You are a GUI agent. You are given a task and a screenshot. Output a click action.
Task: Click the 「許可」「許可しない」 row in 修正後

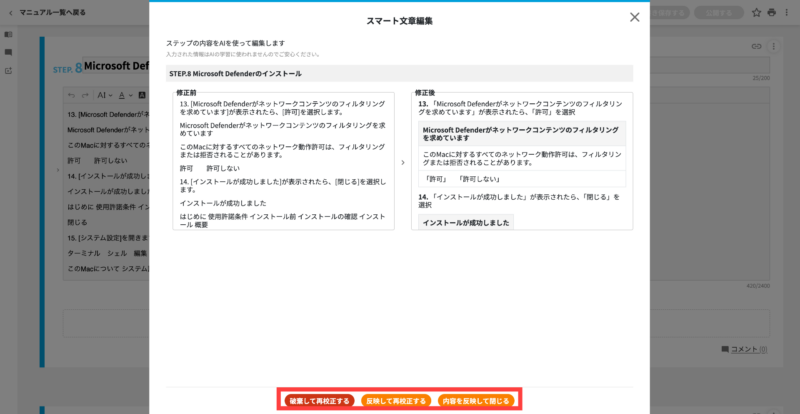click(x=522, y=179)
